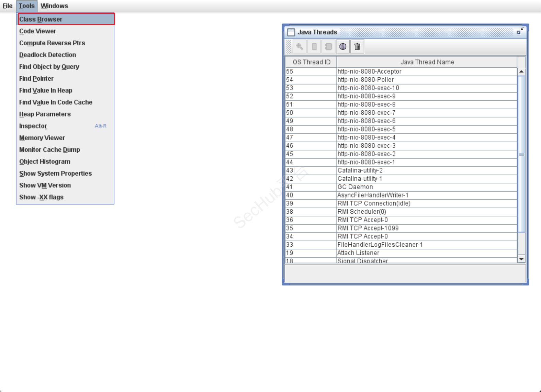Open Heap Parameters from the menu
541x392 pixels.
pos(45,114)
